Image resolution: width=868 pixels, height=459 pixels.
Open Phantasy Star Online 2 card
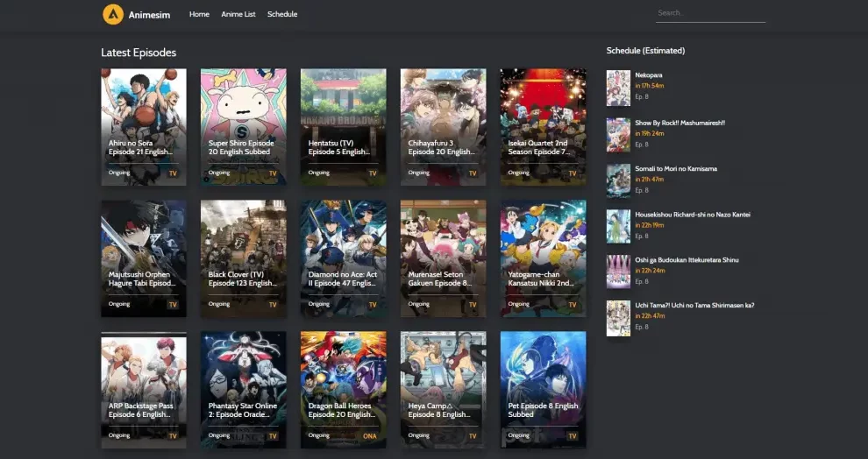pos(244,390)
